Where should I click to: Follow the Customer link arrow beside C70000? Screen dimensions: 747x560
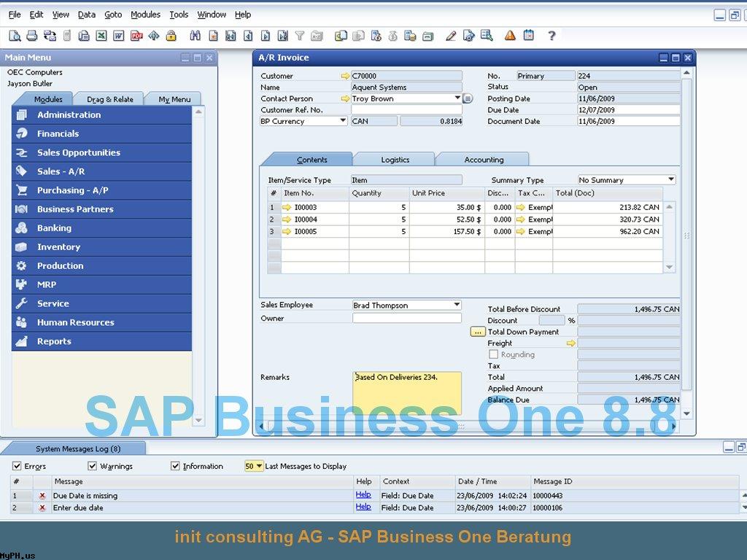(x=345, y=76)
